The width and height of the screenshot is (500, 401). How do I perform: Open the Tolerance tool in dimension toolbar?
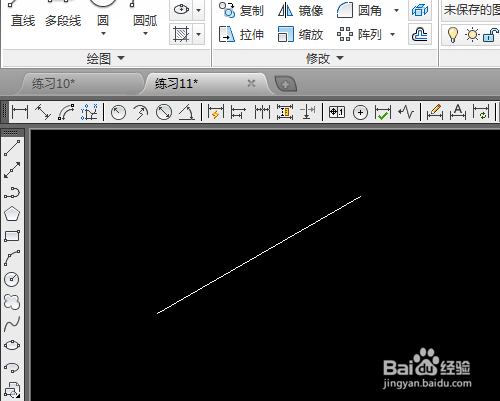click(337, 112)
